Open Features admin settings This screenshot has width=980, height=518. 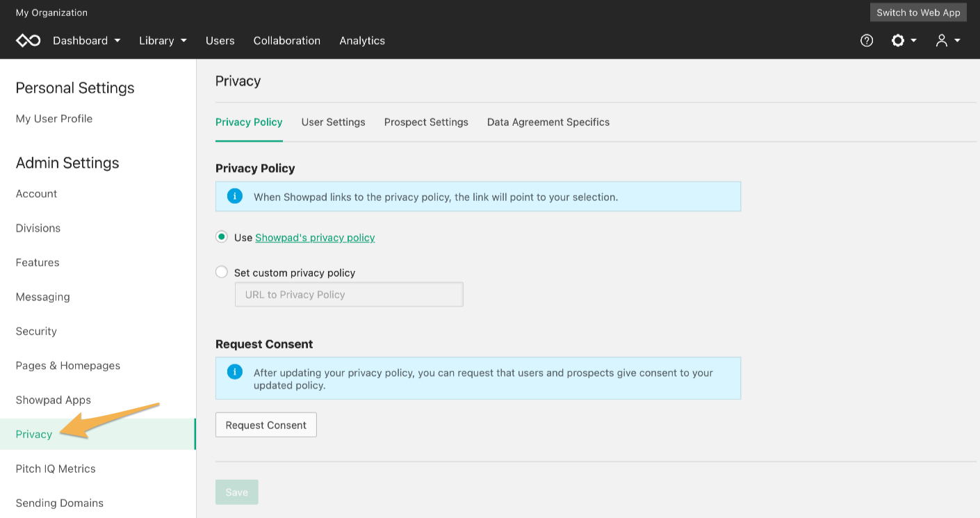[38, 262]
